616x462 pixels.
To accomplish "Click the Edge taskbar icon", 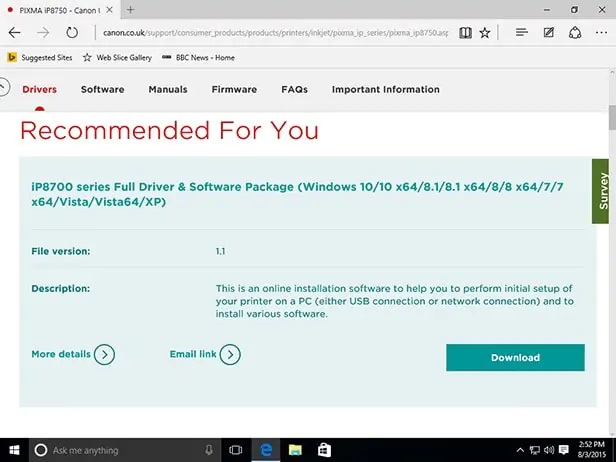I will (266, 450).
